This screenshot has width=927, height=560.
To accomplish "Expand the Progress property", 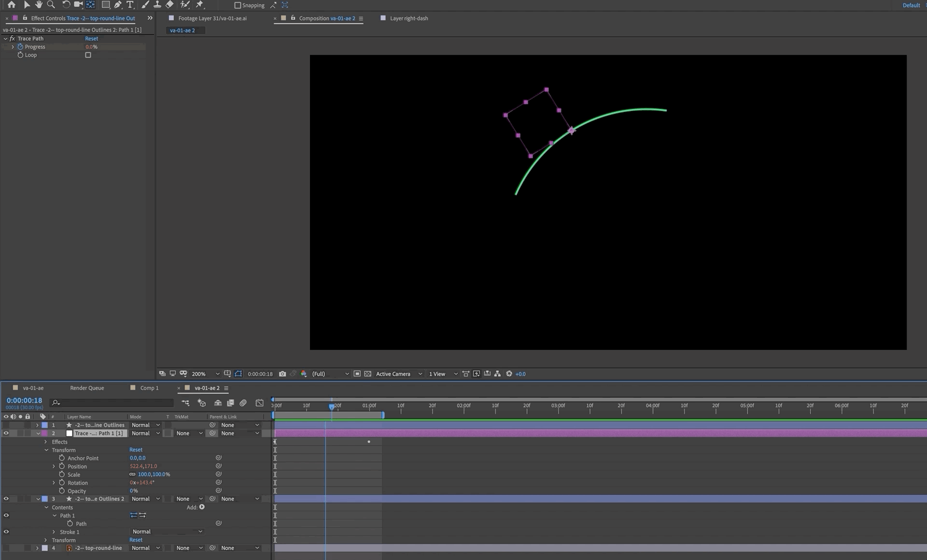I will pyautogui.click(x=13, y=47).
